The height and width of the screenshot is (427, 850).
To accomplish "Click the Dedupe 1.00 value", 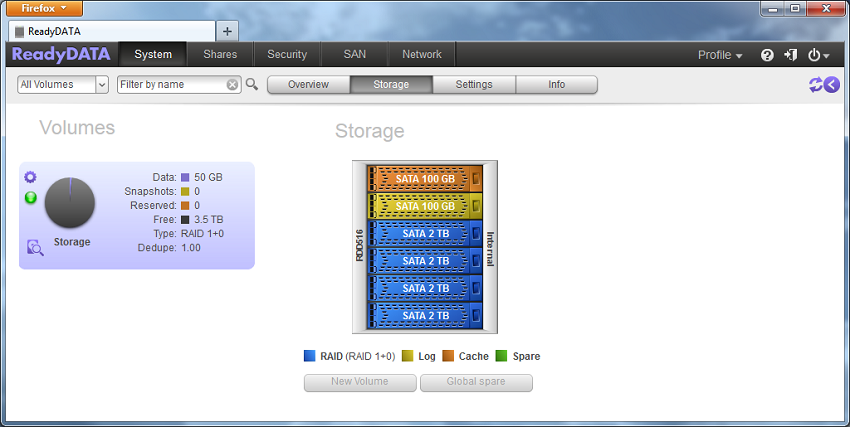I will (x=191, y=248).
